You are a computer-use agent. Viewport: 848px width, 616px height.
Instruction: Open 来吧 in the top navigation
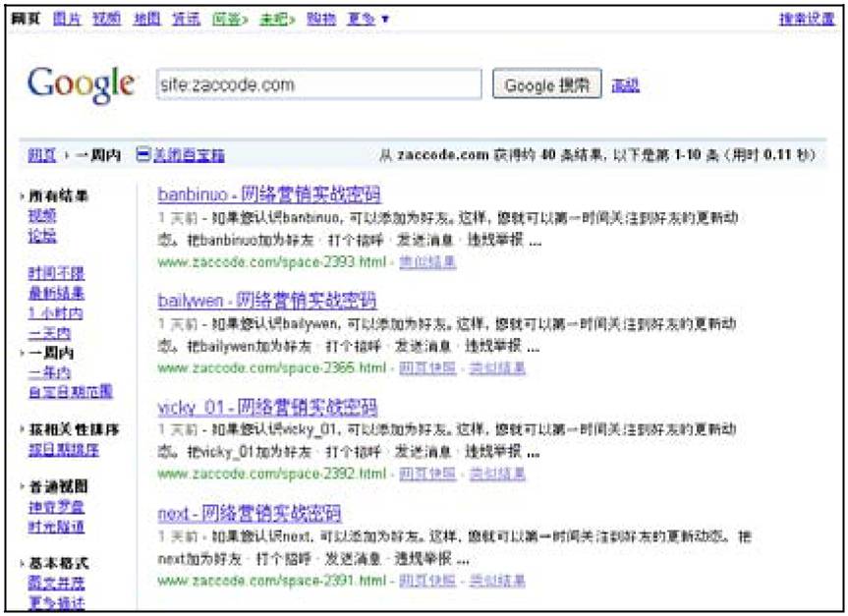click(x=277, y=19)
